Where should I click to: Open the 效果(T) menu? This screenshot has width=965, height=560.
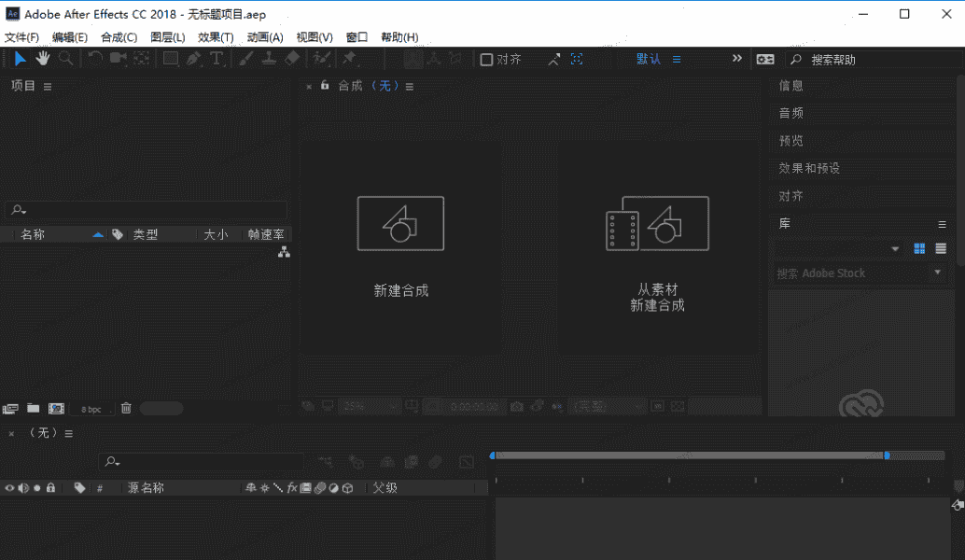pyautogui.click(x=216, y=37)
